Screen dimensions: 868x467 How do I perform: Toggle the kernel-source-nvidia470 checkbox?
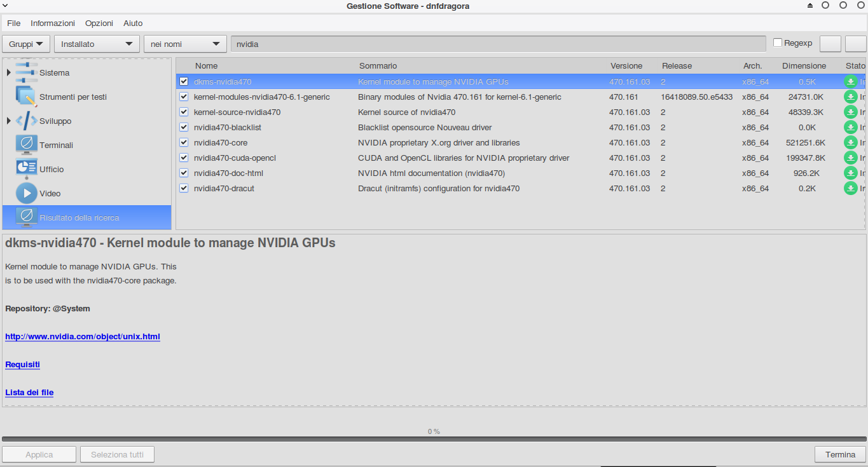184,112
